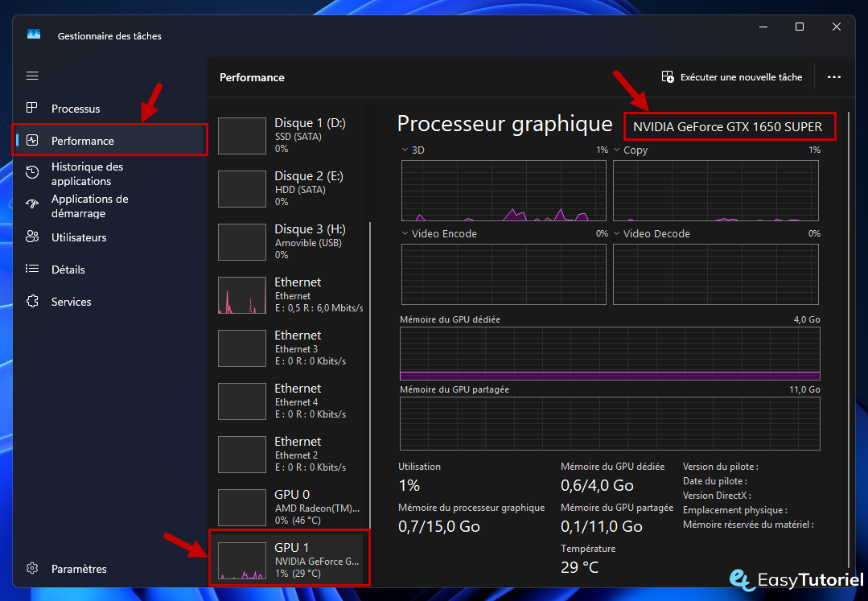Viewport: 868px width, 601px height.
Task: Click the Date du pilote label
Action: coord(714,481)
